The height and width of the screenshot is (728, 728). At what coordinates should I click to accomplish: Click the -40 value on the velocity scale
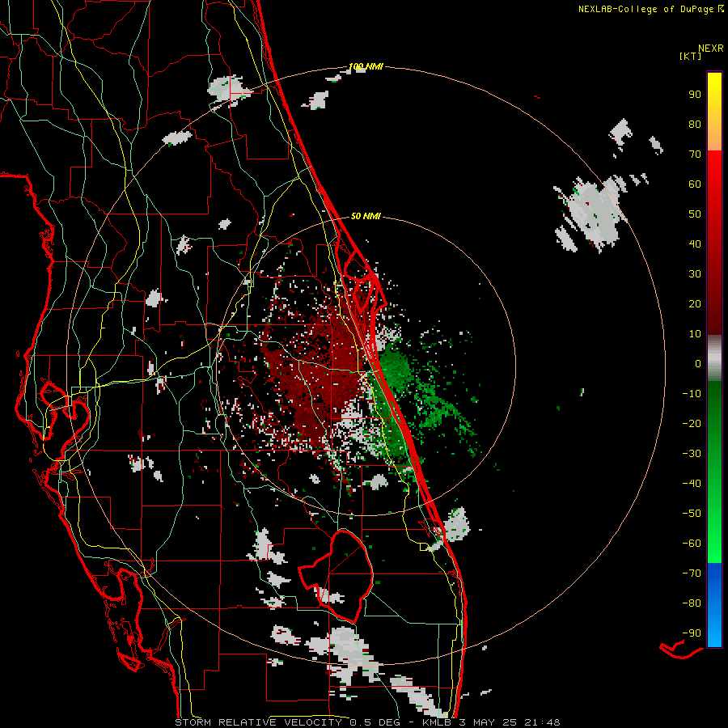click(692, 484)
